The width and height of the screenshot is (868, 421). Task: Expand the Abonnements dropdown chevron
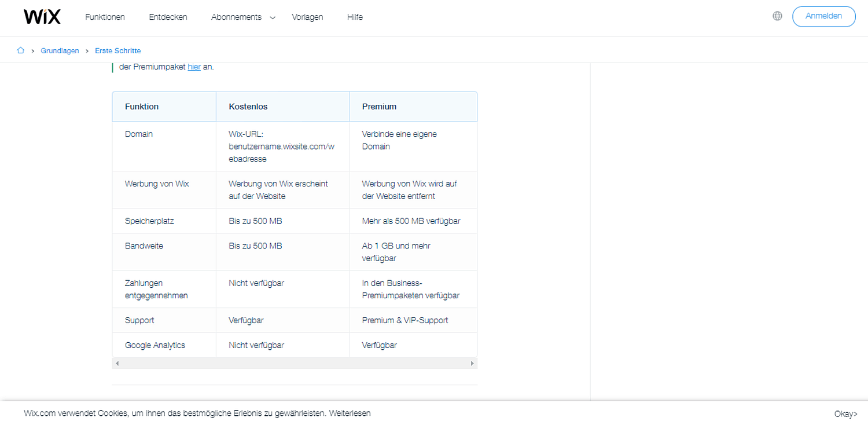273,17
